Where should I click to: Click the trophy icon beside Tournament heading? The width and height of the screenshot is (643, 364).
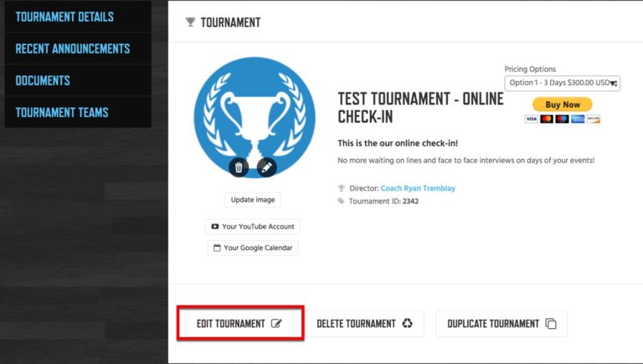pyautogui.click(x=190, y=22)
